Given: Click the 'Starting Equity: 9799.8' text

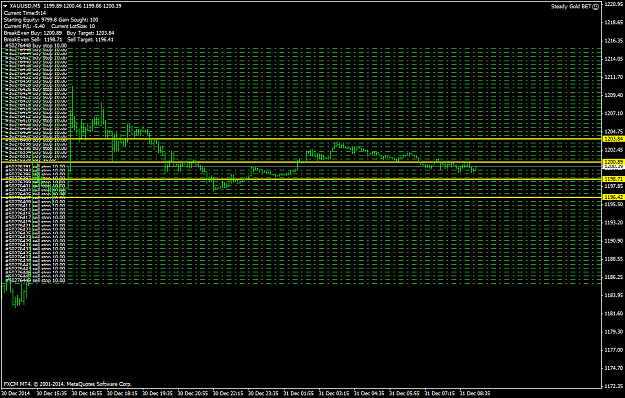Looking at the screenshot, I should point(30,20).
